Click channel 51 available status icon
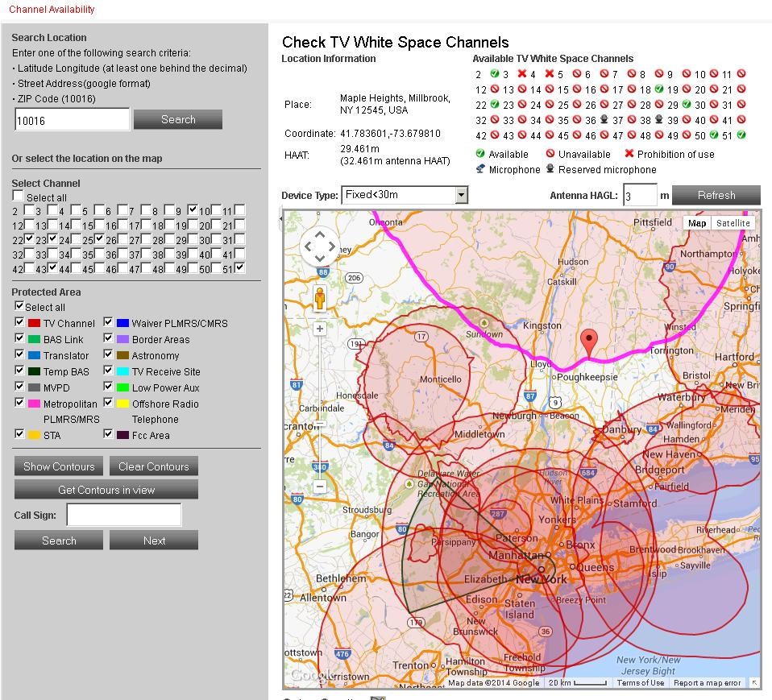 tap(741, 135)
